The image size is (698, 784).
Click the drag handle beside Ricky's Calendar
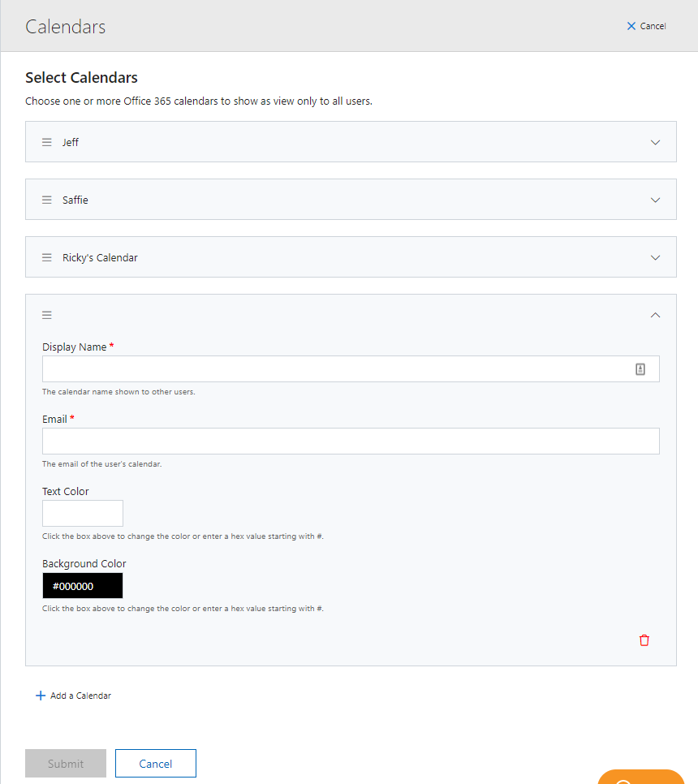coord(46,257)
